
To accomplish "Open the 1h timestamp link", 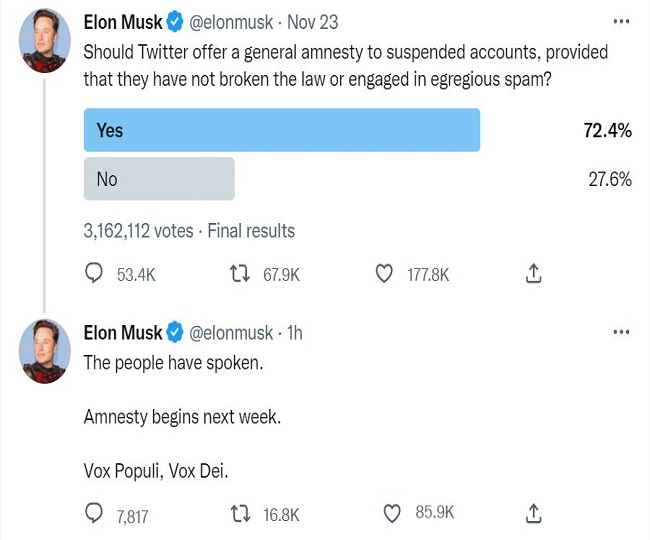I will click(295, 333).
